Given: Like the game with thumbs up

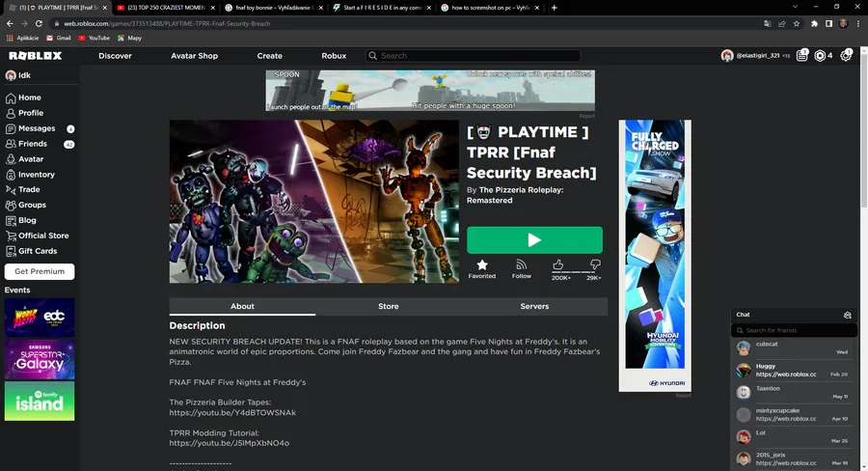Looking at the screenshot, I should click(558, 264).
